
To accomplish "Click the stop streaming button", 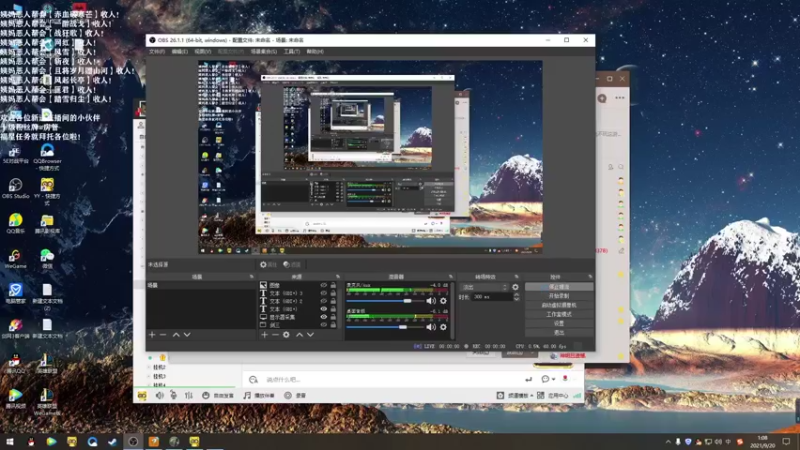I will click(x=559, y=287).
